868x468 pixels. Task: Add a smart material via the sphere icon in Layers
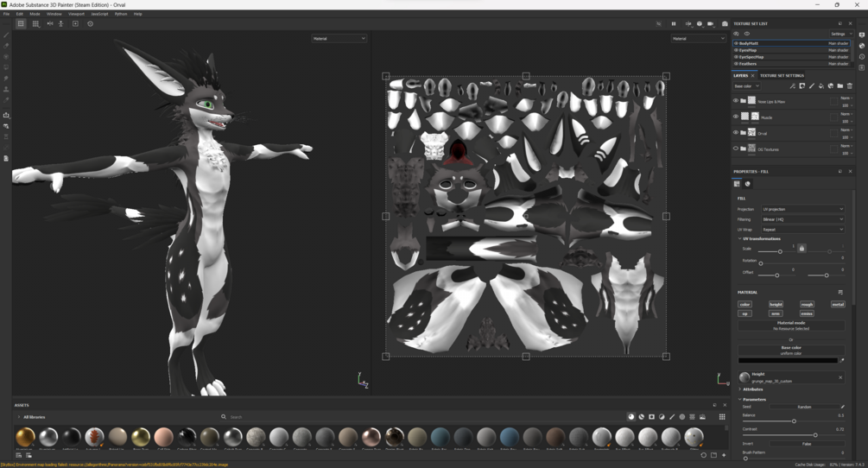click(830, 85)
